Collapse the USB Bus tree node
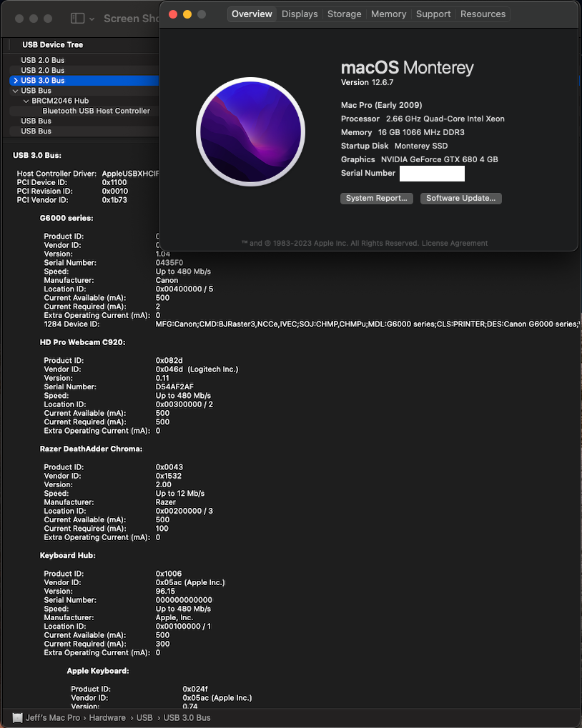The width and height of the screenshot is (582, 728). pos(15,91)
